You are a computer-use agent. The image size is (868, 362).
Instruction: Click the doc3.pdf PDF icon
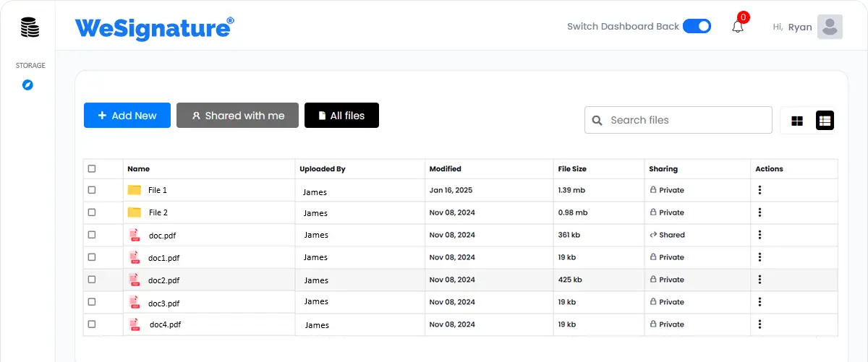pyautogui.click(x=134, y=302)
